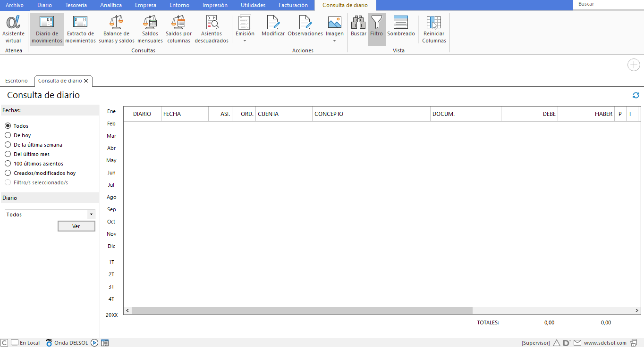Click the mail envelope icon in status bar
Screen dimensions: 644x347
(x=577, y=343)
